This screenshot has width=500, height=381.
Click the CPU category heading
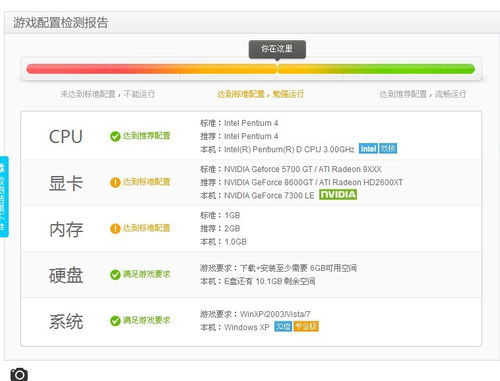click(x=66, y=137)
